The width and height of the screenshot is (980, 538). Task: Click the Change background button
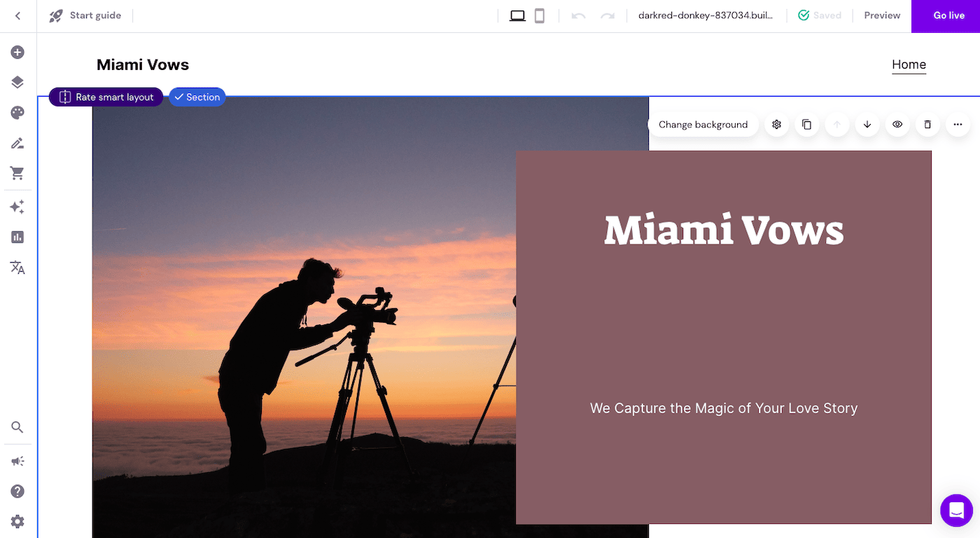coord(703,125)
